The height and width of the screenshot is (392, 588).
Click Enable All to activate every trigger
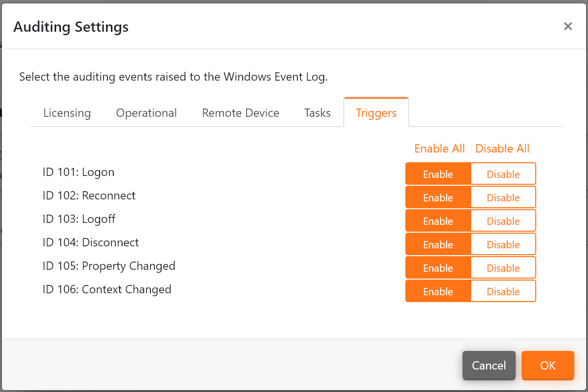[439, 149]
